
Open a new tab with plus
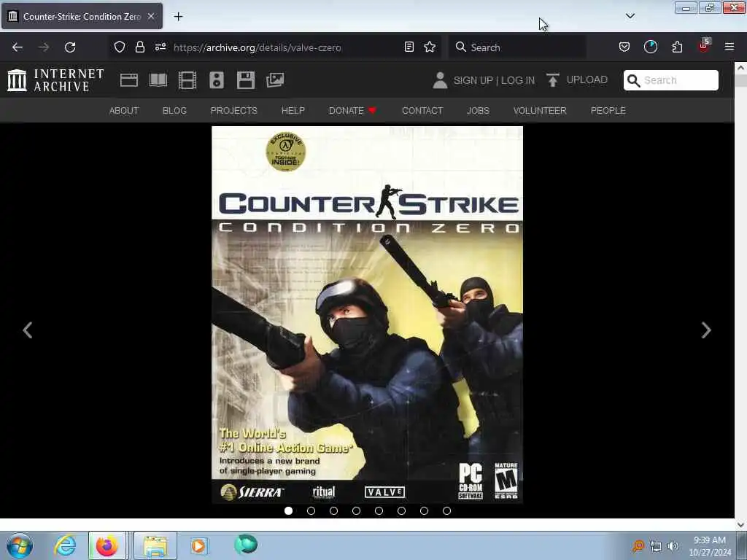178,16
